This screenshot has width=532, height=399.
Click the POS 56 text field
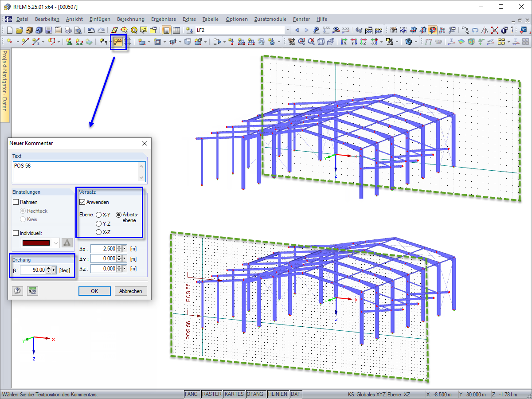[x=79, y=172]
